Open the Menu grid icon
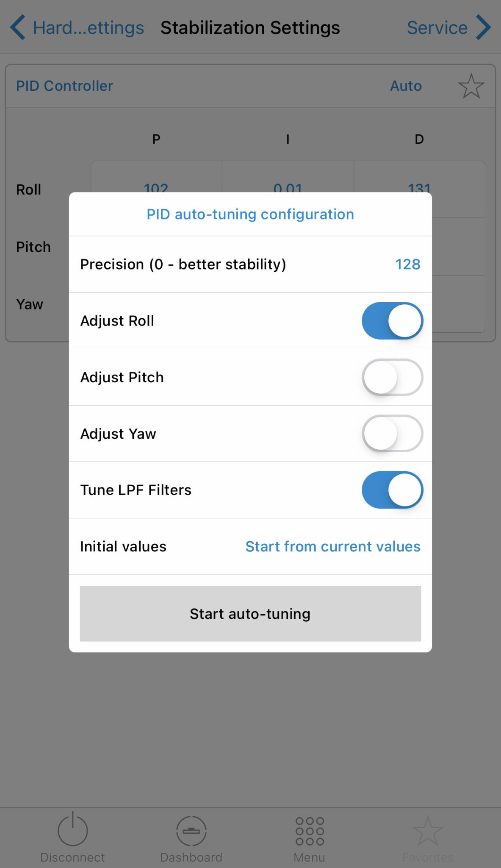The height and width of the screenshot is (868, 501). pos(310,831)
